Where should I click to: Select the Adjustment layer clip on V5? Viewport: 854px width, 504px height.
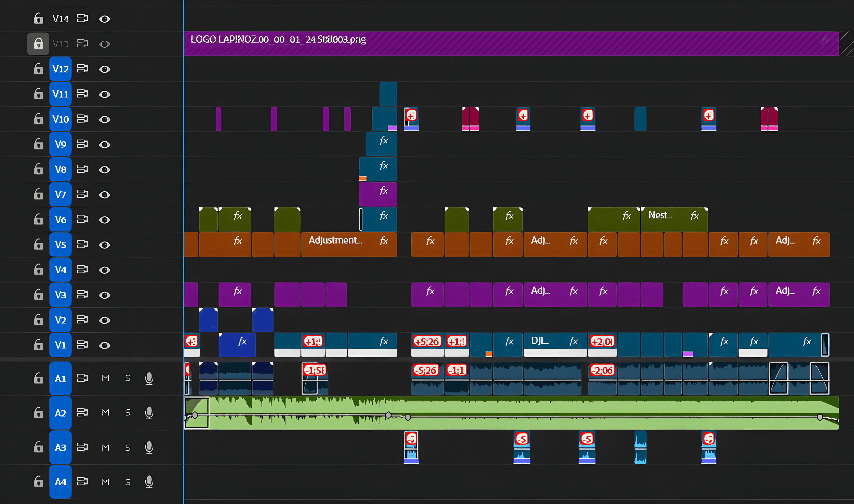349,245
